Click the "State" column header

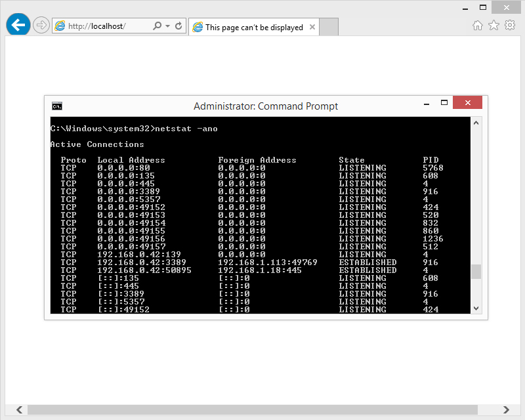coord(352,160)
